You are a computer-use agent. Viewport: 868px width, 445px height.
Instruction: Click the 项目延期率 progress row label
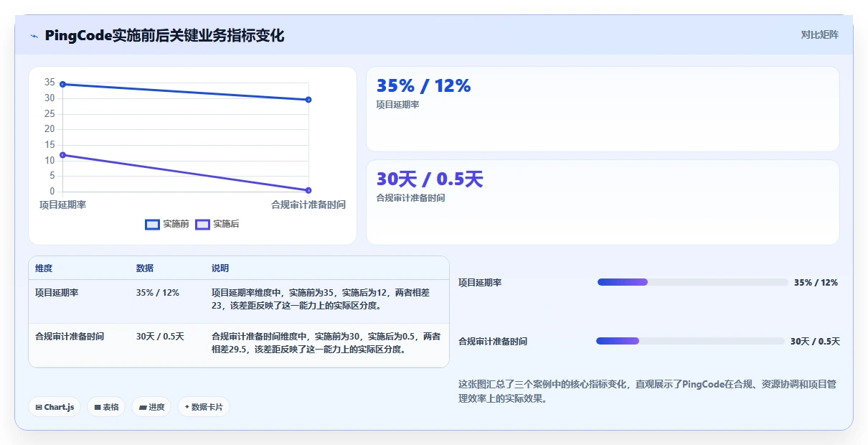tap(480, 283)
